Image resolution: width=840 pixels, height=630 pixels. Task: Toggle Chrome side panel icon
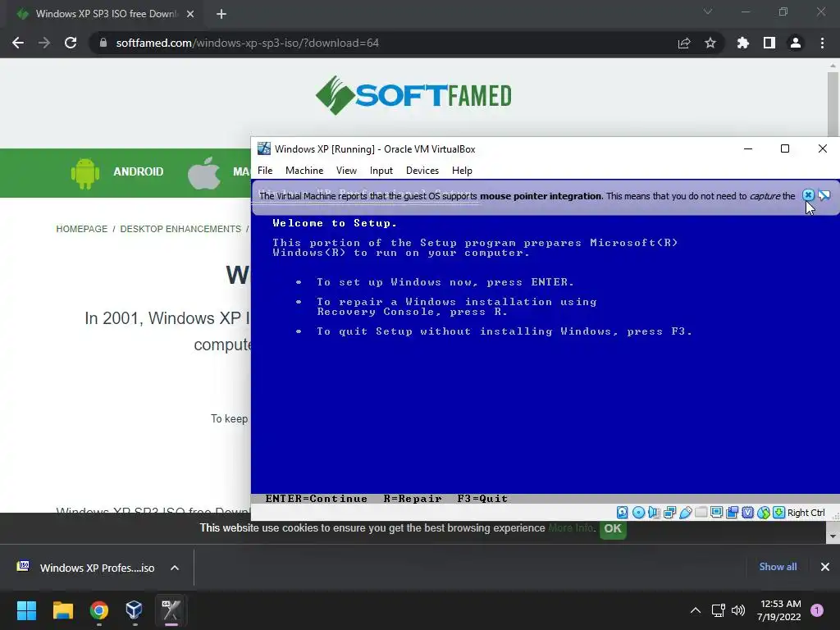point(769,43)
